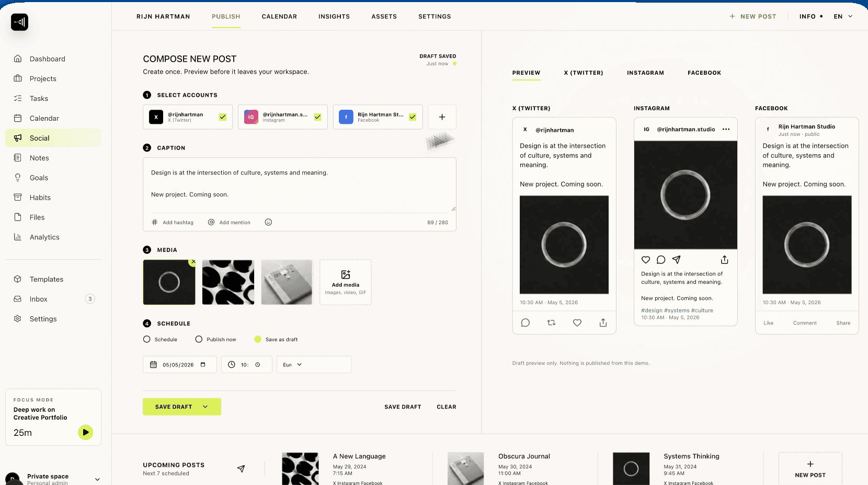
Task: Open Templates in sidebar
Action: pyautogui.click(x=53, y=280)
